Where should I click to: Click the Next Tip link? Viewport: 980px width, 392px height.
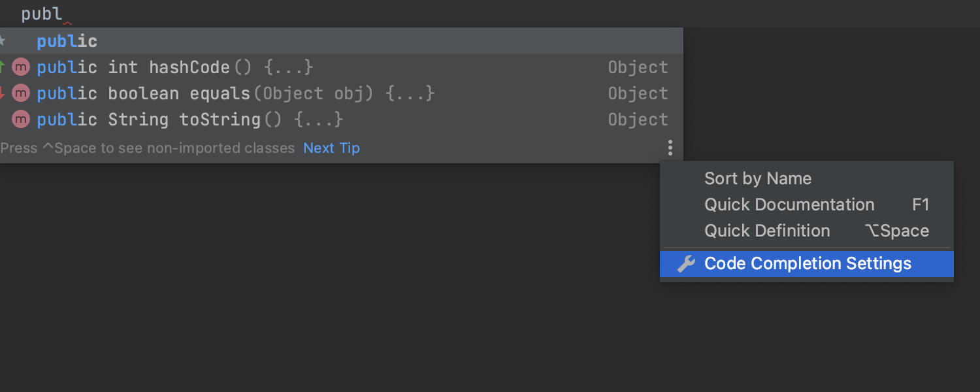331,148
